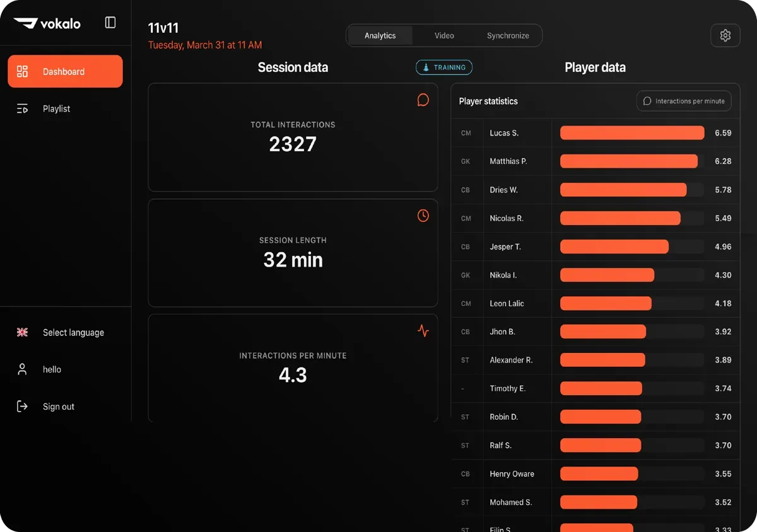Select player Alexander R.
The width and height of the screenshot is (757, 532).
(x=512, y=360)
